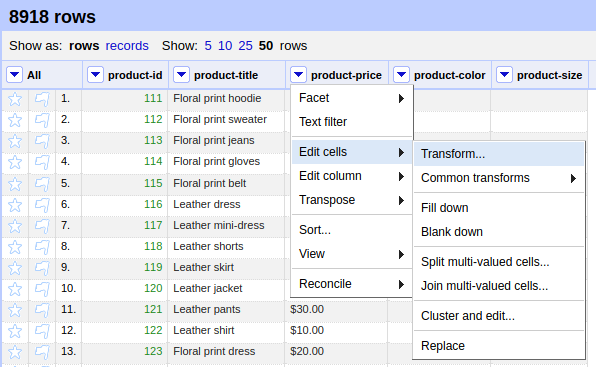This screenshot has width=596, height=367.
Task: Star row 1 Floral print hoodie
Action: (x=15, y=100)
